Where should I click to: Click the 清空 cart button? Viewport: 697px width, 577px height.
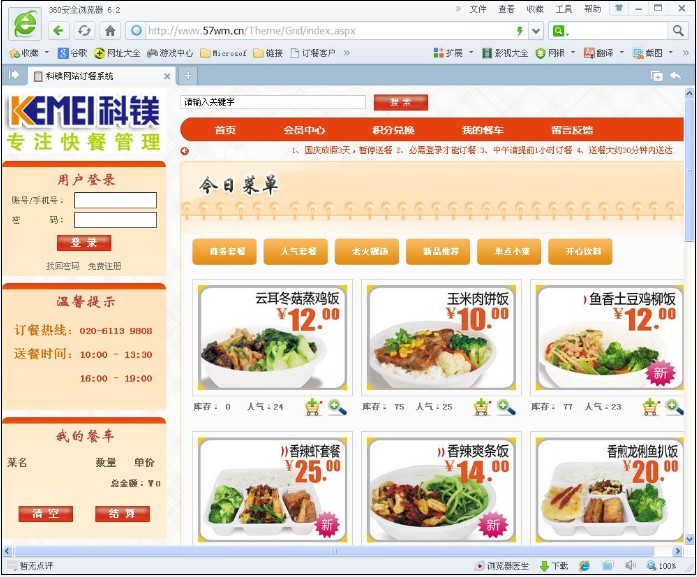tap(45, 514)
